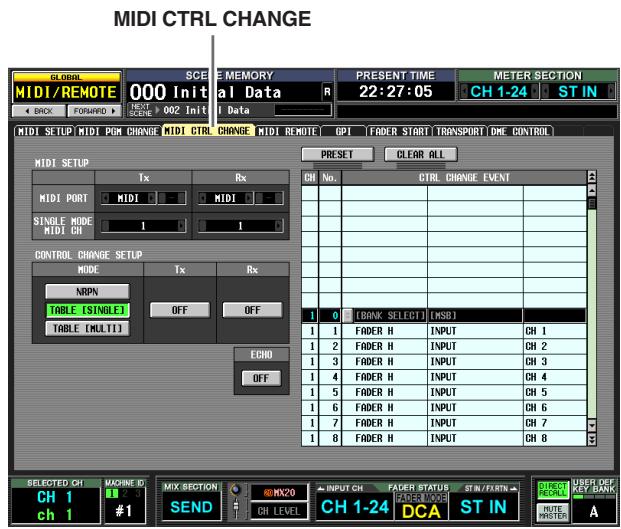The height and width of the screenshot is (529, 621).
Task: Click left arrow of Tx MIDI port
Action: click(x=105, y=198)
